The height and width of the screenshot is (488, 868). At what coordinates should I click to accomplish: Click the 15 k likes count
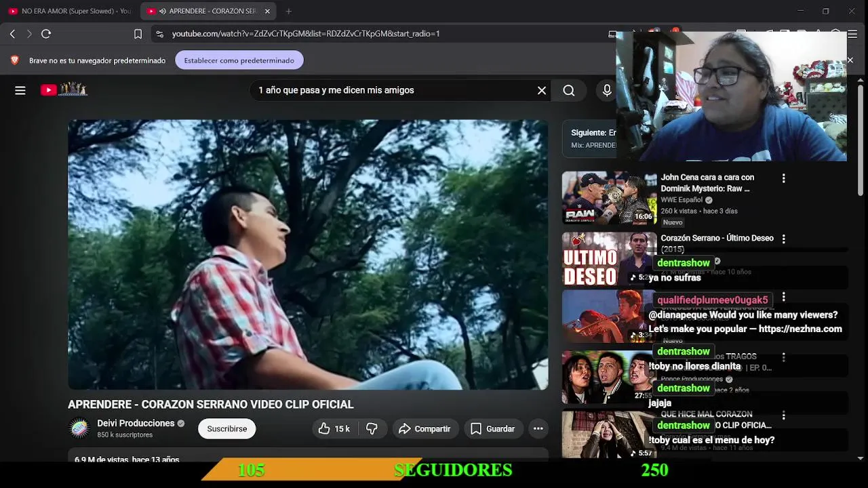tap(342, 428)
